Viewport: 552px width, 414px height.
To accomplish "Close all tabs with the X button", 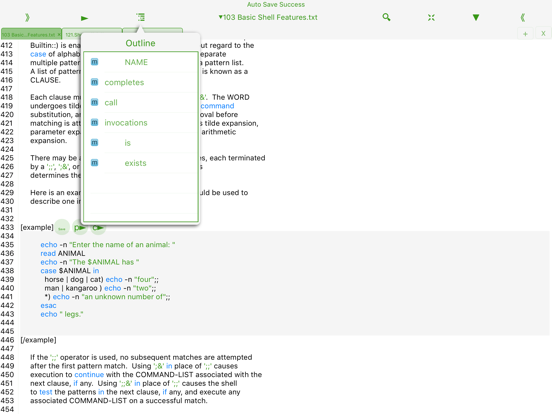I will click(543, 34).
